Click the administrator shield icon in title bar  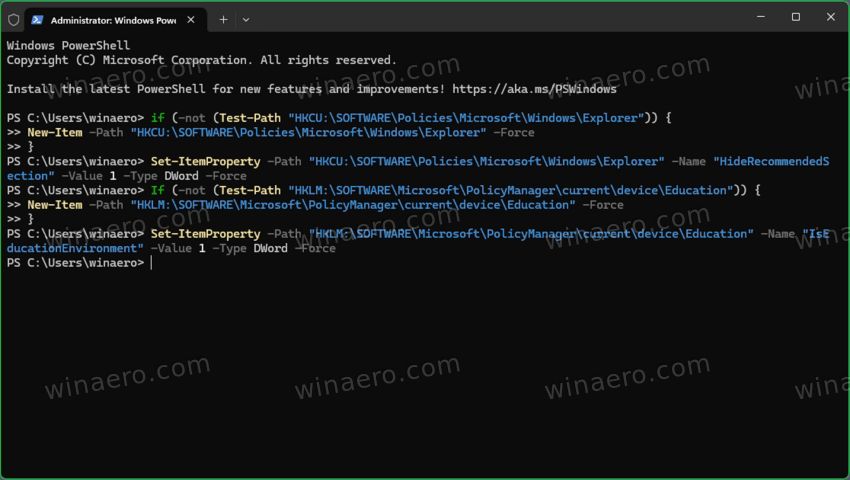[x=13, y=19]
